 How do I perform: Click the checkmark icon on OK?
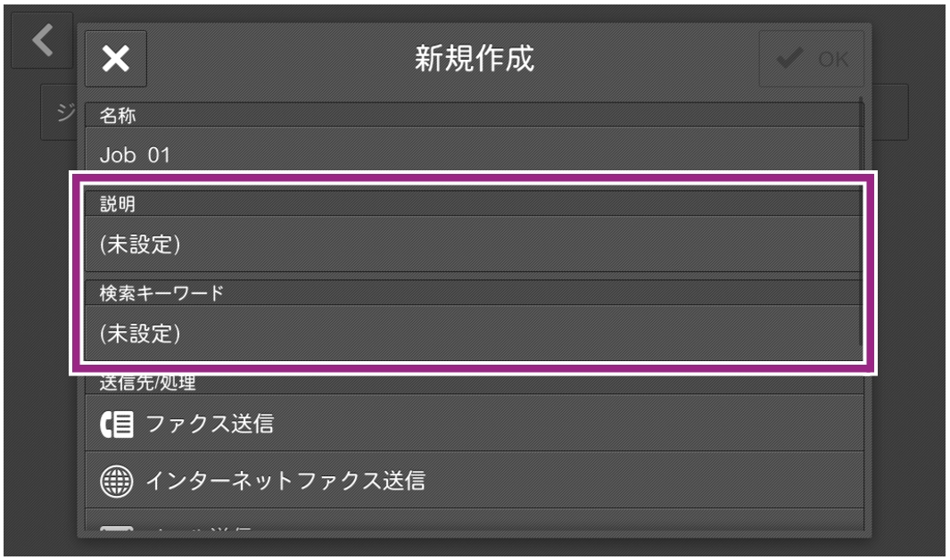pyautogui.click(x=789, y=59)
